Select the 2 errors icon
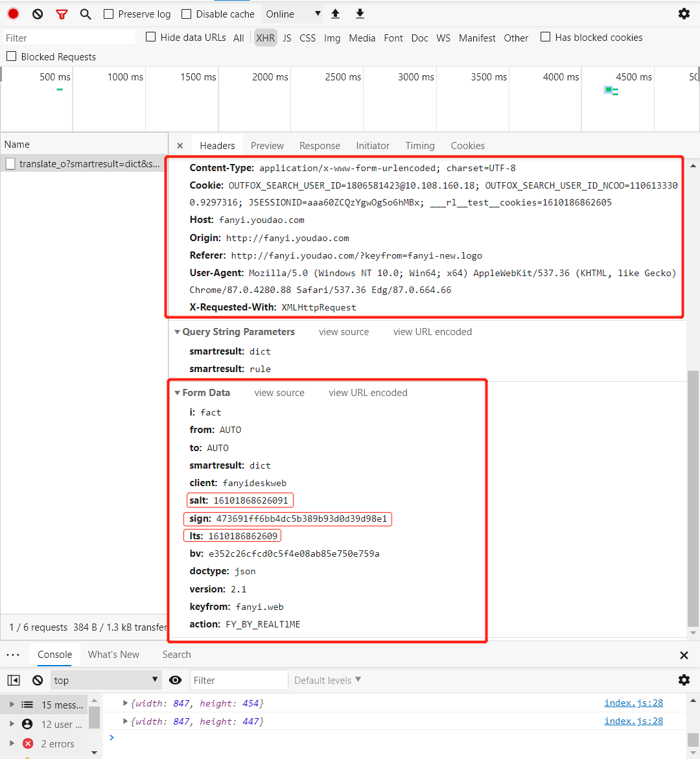Screen dimensions: 700x759 coord(28,743)
